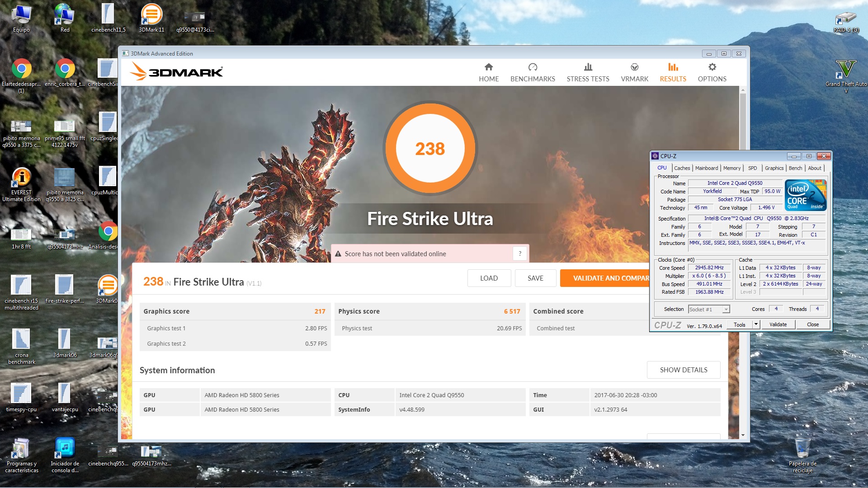Open the 3dmark06 desktop file
This screenshot has height=488, width=868.
point(65,343)
